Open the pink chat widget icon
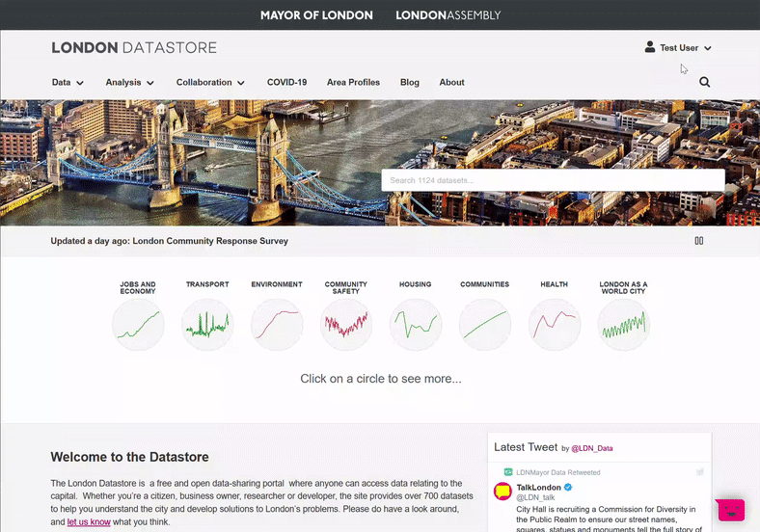This screenshot has height=532, width=760. pos(731,510)
